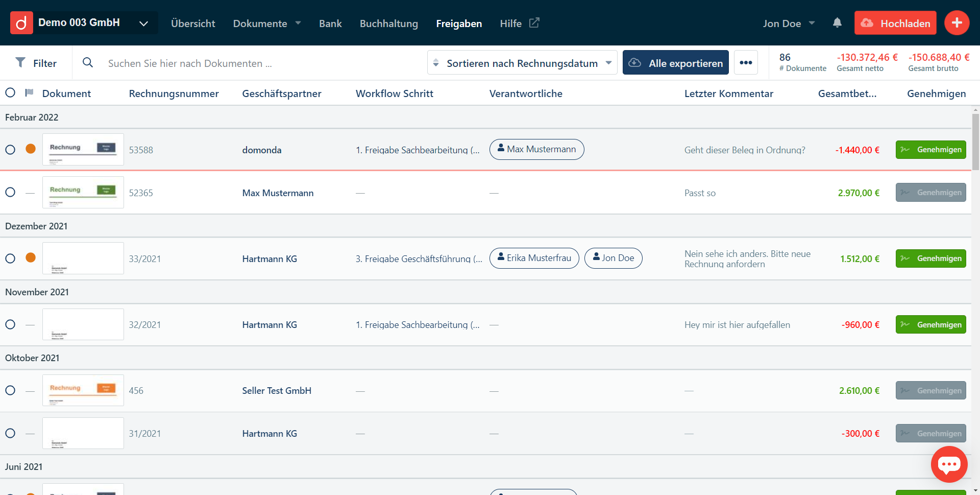This screenshot has height=495, width=980.
Task: Click the red plus add button
Action: pyautogui.click(x=957, y=23)
